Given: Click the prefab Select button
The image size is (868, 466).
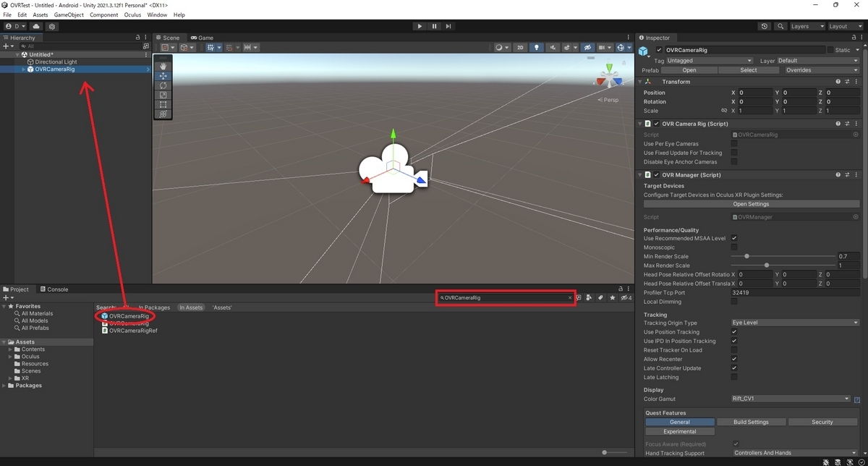Looking at the screenshot, I should 749,70.
